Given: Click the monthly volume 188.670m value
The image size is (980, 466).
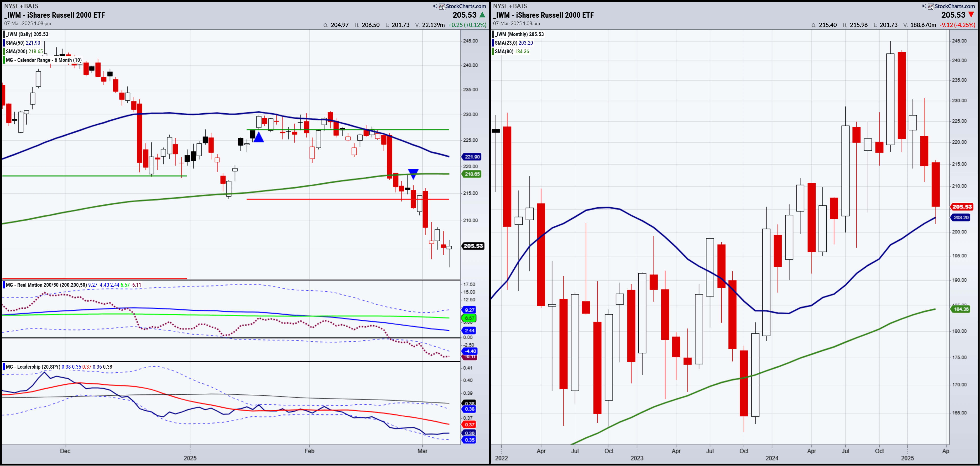Looking at the screenshot, I should tap(923, 25).
